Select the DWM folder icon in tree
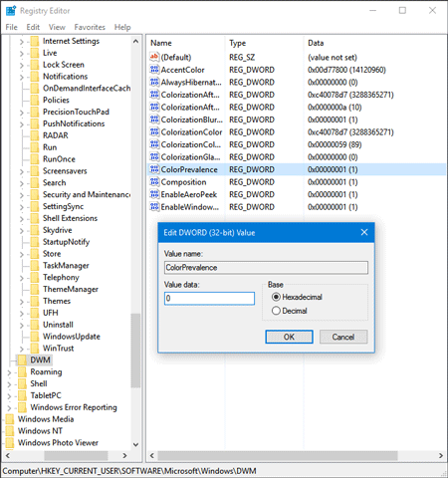Screen dimensions: 448x478 pos(22,359)
